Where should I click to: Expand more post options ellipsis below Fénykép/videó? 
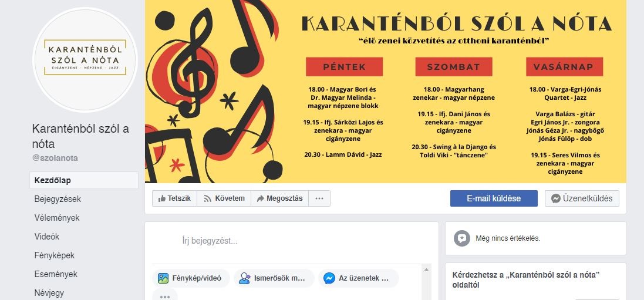pos(165,296)
